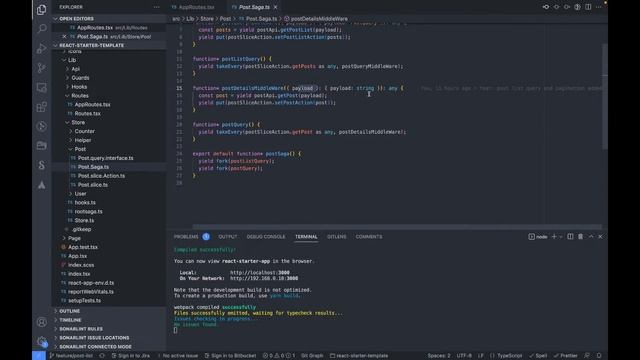Change indentation Spaces: 2 setting
640x360 pixels.
(x=439, y=356)
